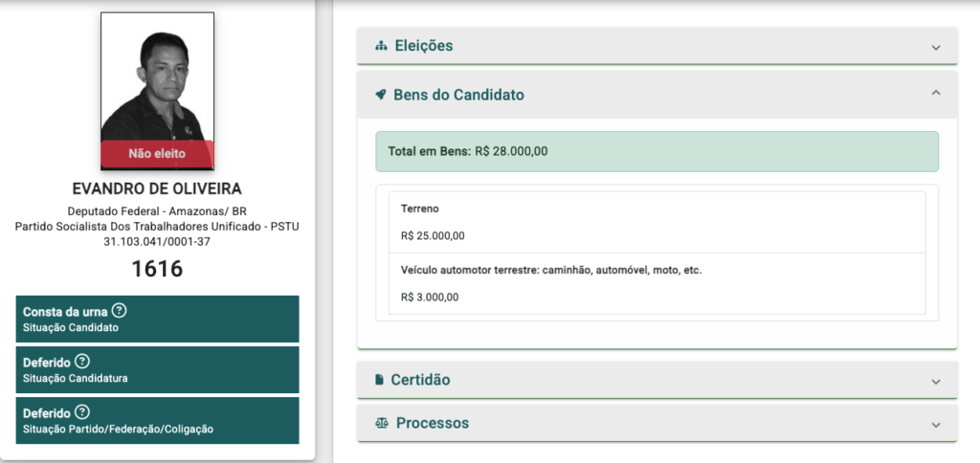Select the Terreno asset entry
The height and width of the screenshot is (463, 980).
pyautogui.click(x=657, y=223)
